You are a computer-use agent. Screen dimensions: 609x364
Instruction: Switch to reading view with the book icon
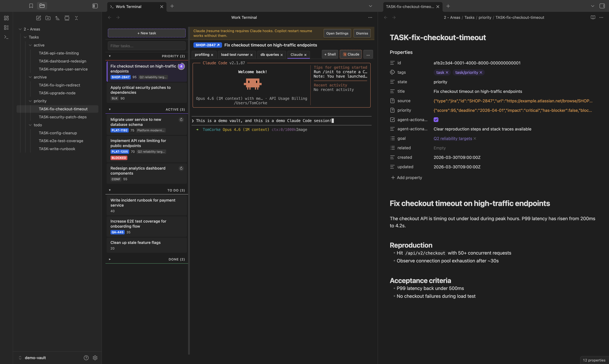tap(593, 17)
